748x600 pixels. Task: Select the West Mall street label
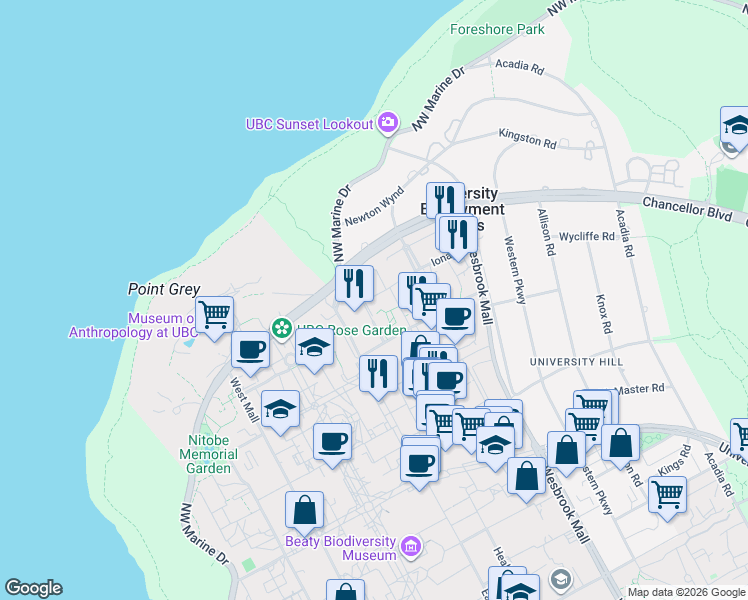(245, 400)
